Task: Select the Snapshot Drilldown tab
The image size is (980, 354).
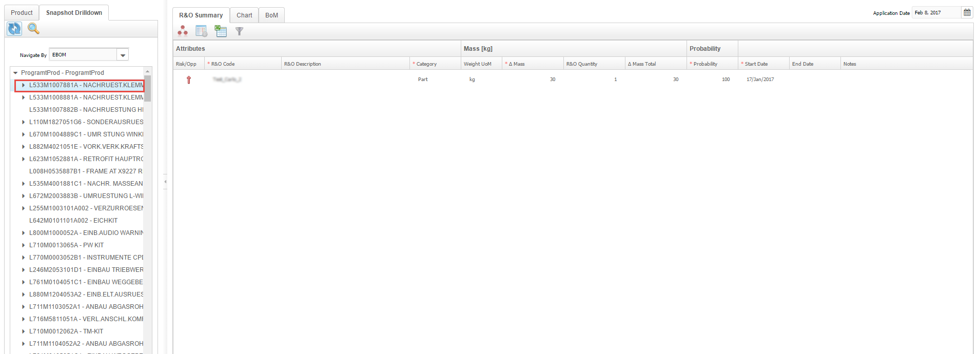Action: (x=74, y=13)
